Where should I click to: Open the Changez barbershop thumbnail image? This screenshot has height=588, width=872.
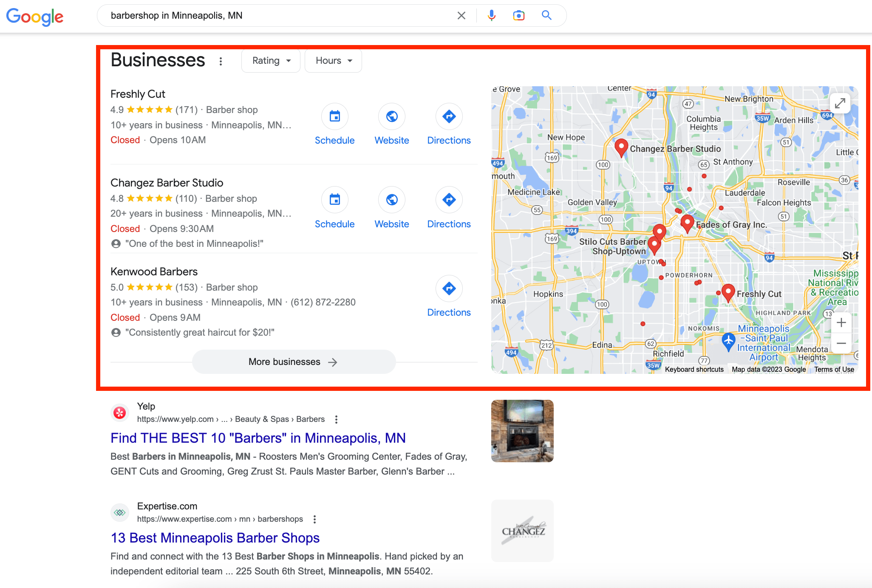point(522,531)
